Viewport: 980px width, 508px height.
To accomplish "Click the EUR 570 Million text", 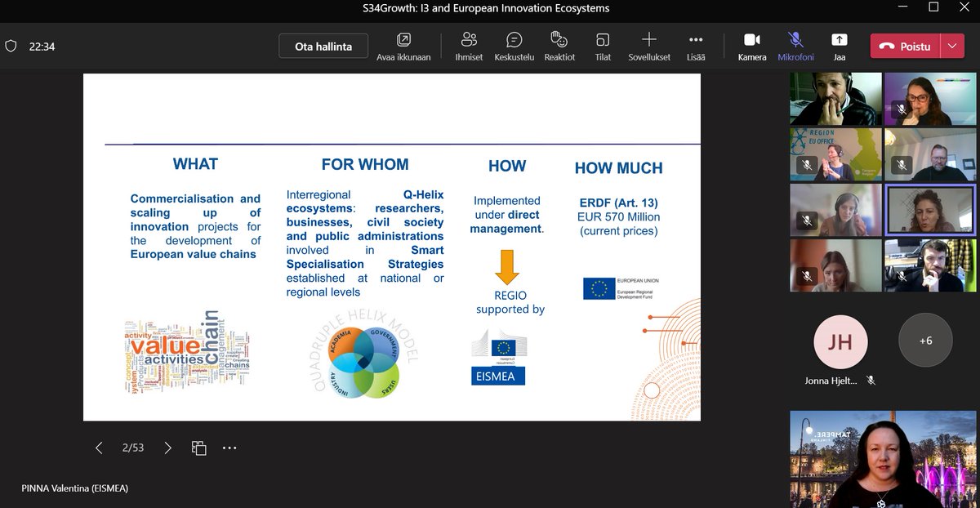I will 618,217.
